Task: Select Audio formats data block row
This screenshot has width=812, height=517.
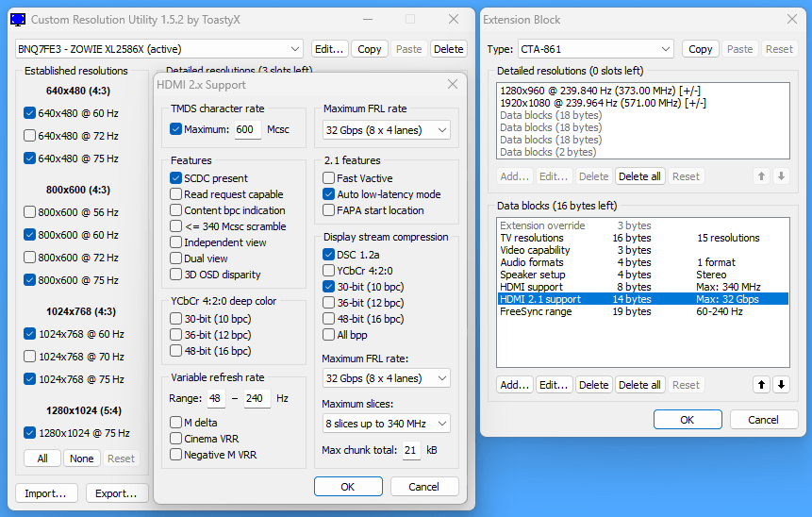Action: (x=642, y=262)
